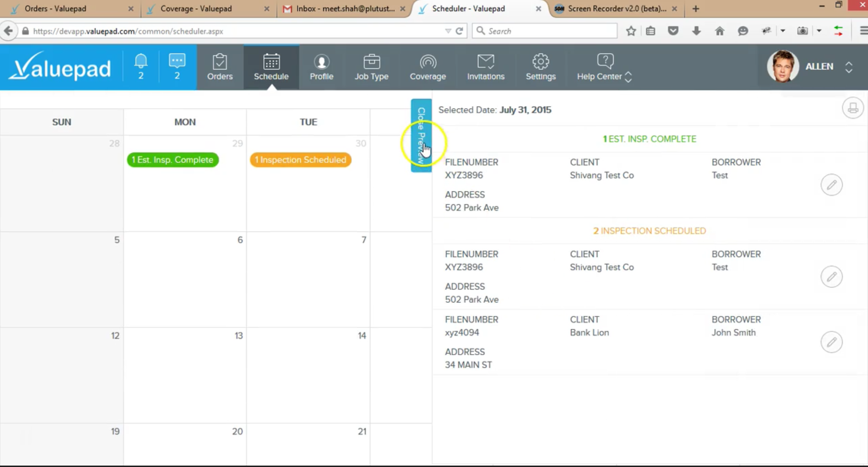Screen dimensions: 868x467
Task: Print the selected date schedule
Action: coord(852,108)
